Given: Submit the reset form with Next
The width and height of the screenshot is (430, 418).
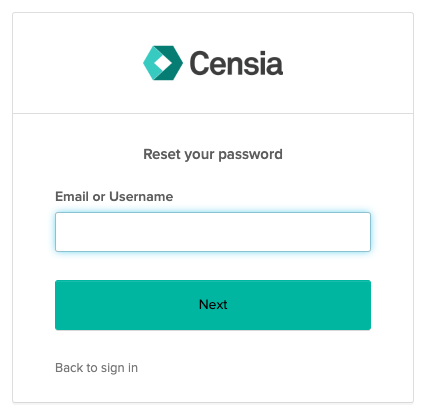Looking at the screenshot, I should [x=213, y=305].
